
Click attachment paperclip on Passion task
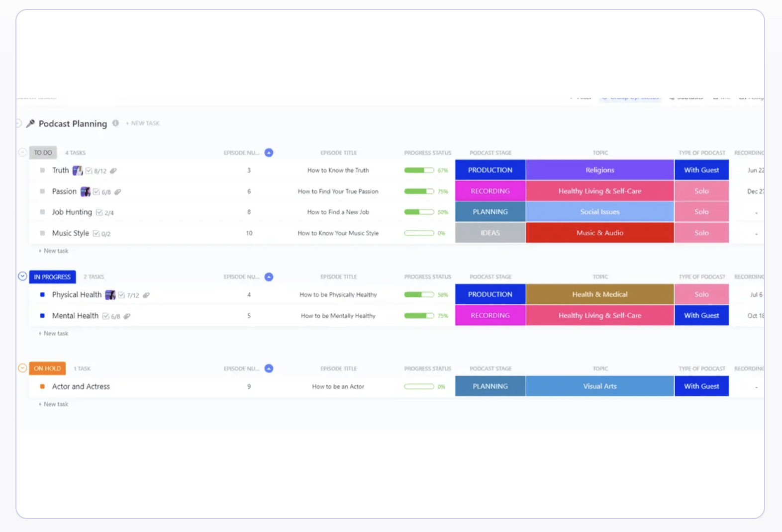[x=118, y=191]
